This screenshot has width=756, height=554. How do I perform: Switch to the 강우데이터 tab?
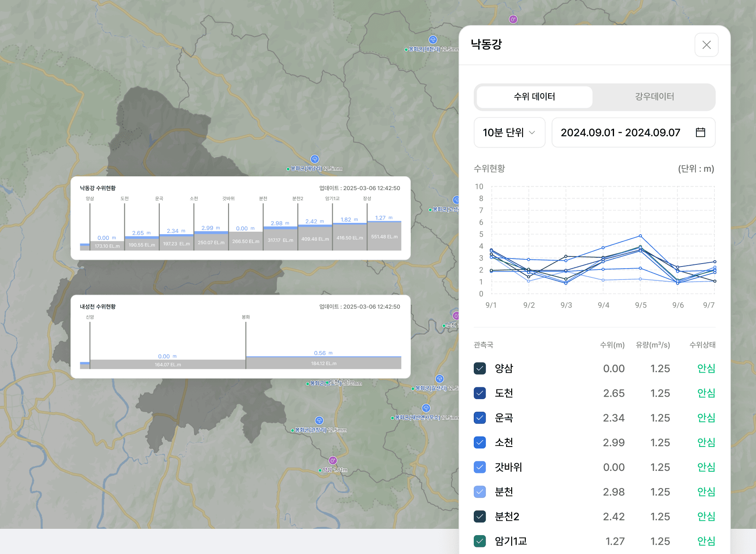pyautogui.click(x=654, y=97)
